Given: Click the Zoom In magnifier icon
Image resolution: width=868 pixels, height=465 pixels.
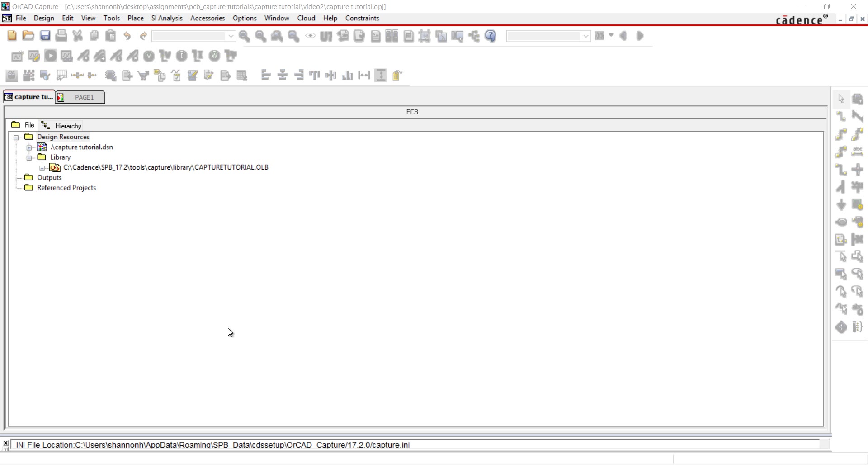Looking at the screenshot, I should point(245,36).
